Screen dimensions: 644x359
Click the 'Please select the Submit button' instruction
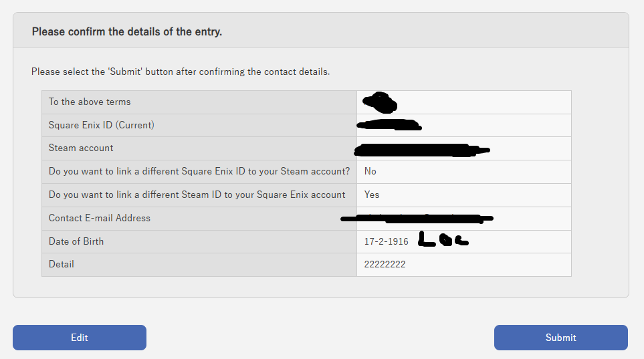click(x=181, y=72)
